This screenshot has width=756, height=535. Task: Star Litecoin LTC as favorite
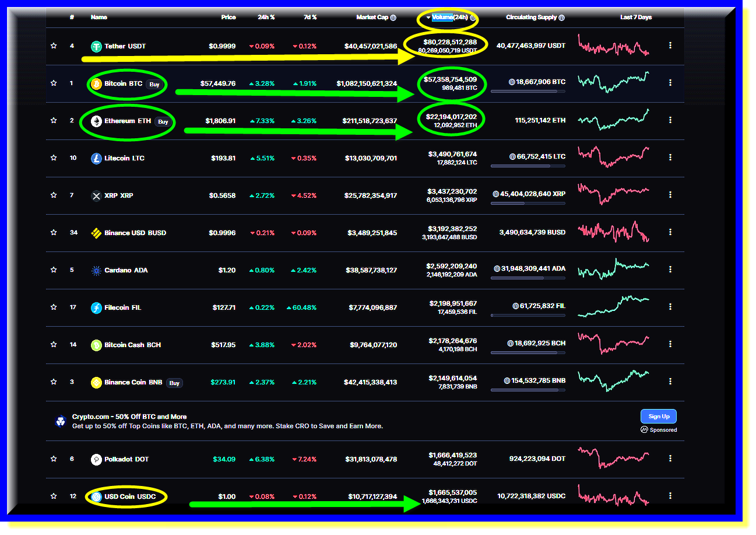point(54,158)
